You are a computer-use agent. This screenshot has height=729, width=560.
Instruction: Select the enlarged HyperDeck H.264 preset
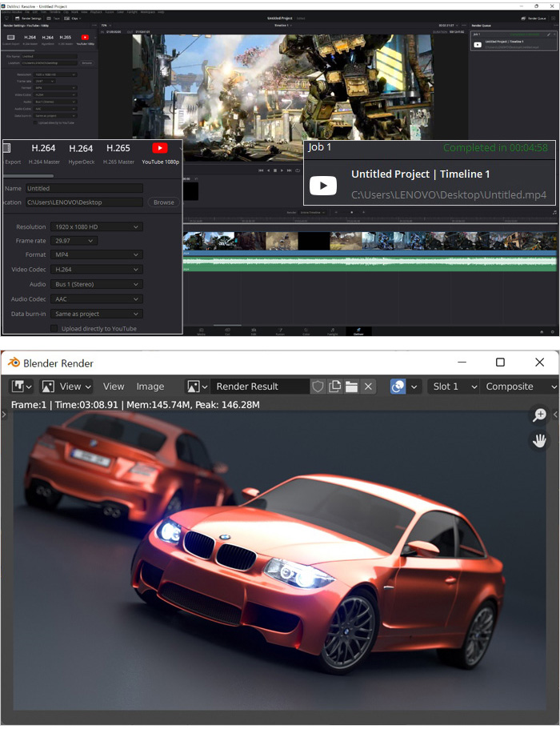[x=82, y=154]
